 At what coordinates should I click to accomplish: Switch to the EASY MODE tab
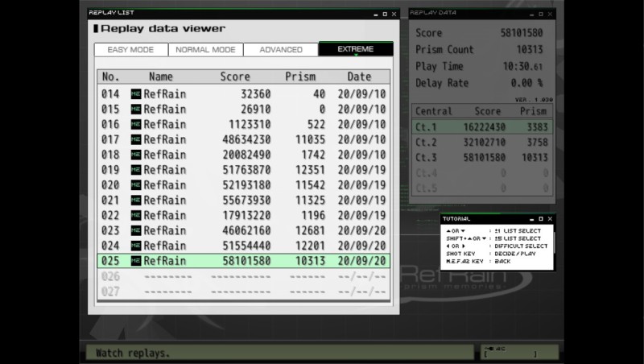[131, 50]
